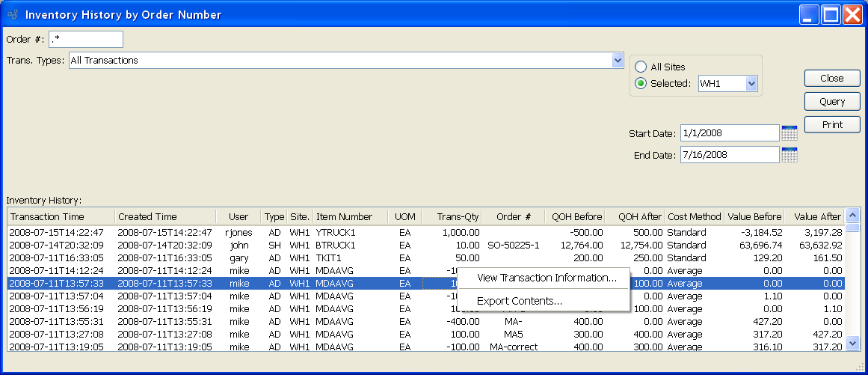Select the 2008-07-11T14:12:24 transaction row
Screen dimensions: 868x375
tap(426, 270)
